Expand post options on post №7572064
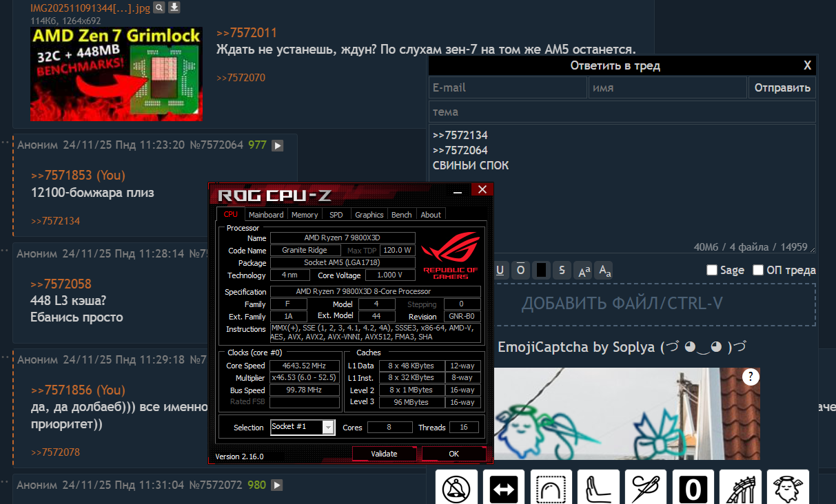Image resolution: width=836 pixels, height=504 pixels. click(x=278, y=145)
